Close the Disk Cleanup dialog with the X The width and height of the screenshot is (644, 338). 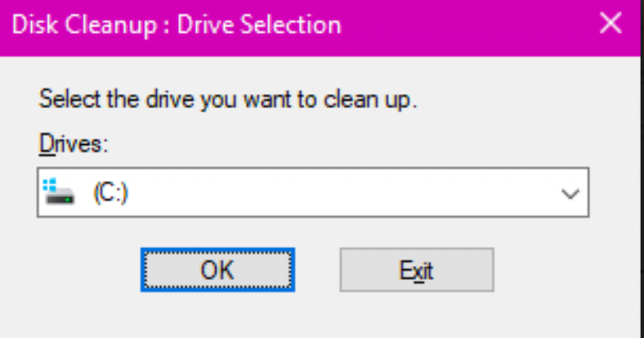610,23
